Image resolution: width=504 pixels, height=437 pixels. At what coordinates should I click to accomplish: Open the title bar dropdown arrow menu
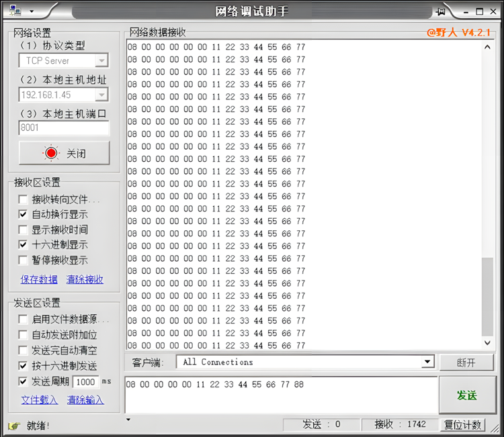pyautogui.click(x=31, y=11)
